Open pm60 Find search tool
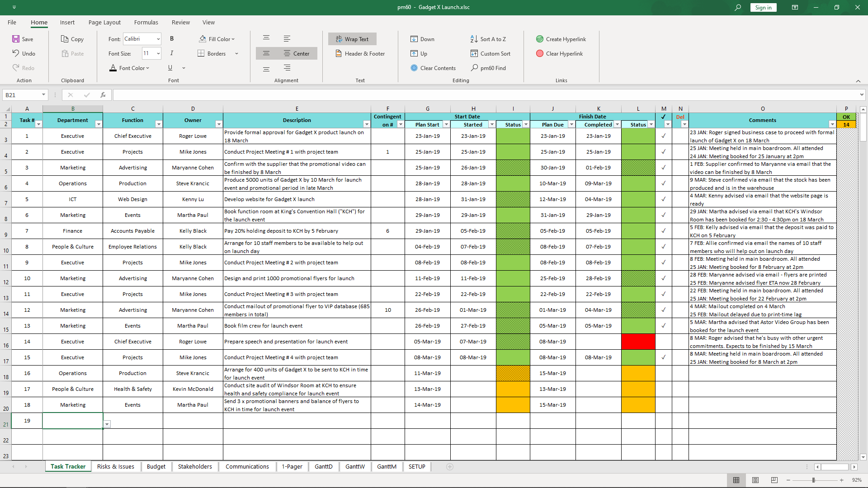Viewport: 868px width, 488px height. [x=488, y=68]
